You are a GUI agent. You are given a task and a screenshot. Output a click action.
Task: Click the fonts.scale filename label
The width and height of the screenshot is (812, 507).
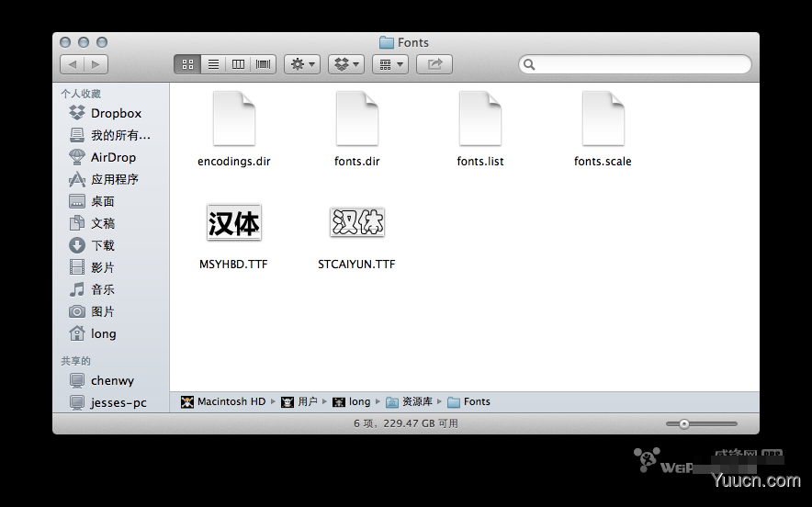(603, 162)
